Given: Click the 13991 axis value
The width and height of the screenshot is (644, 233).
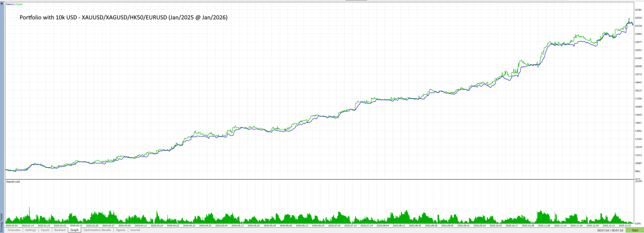Looking at the screenshot, I should coord(638,131).
